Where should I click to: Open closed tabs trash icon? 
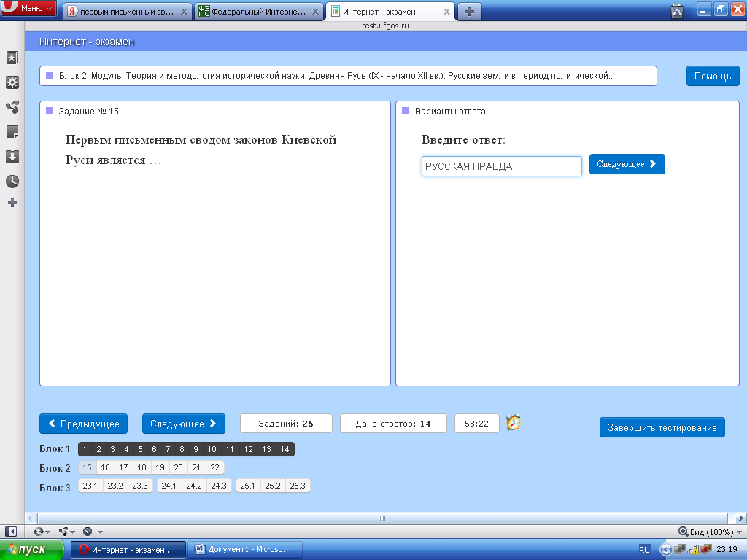pyautogui.click(x=676, y=10)
